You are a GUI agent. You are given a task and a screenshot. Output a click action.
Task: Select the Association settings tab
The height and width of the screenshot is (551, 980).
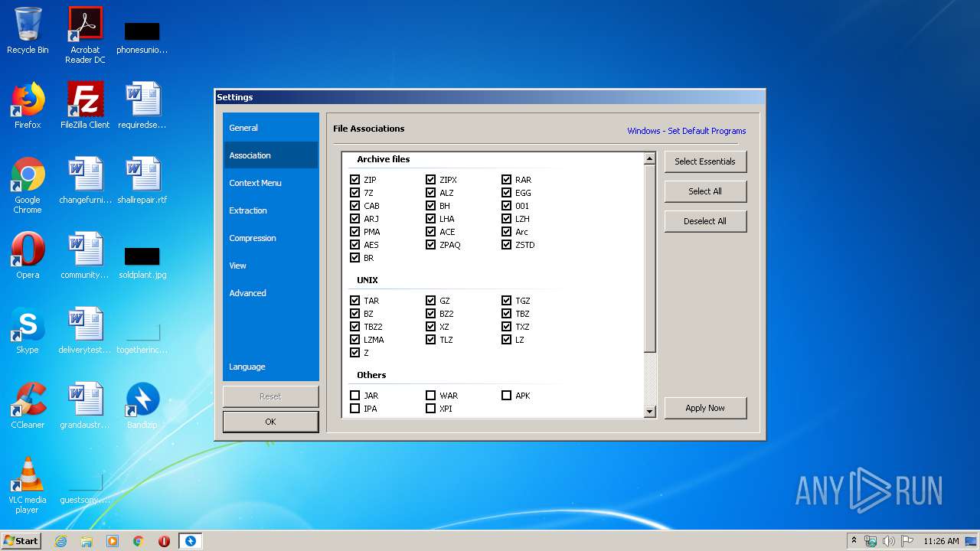271,155
